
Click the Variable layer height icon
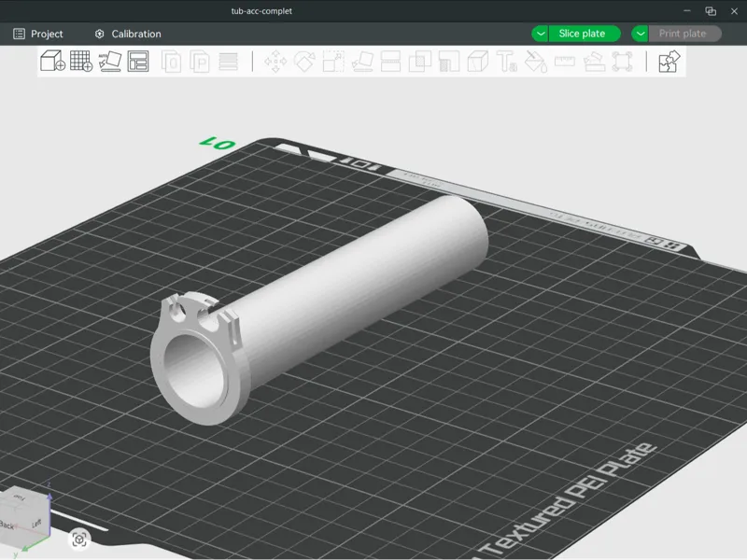point(228,62)
